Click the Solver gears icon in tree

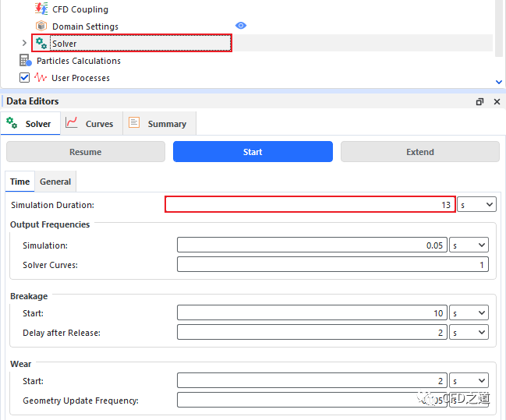point(41,44)
